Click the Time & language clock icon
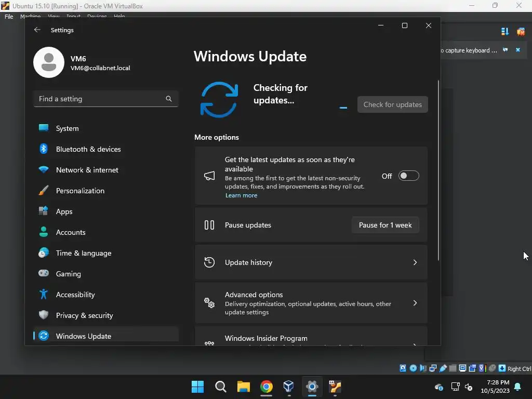The width and height of the screenshot is (532, 399). click(x=44, y=253)
